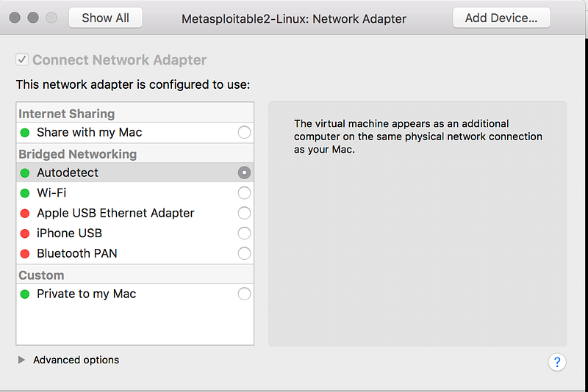588x392 pixels.
Task: Select the iPhone USB radio button
Action: point(244,233)
